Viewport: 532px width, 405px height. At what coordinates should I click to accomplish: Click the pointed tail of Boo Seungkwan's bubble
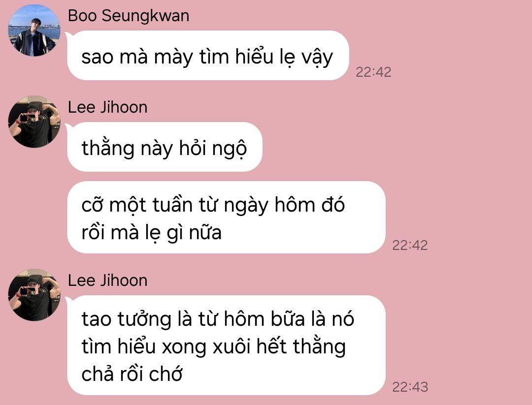coord(68,35)
